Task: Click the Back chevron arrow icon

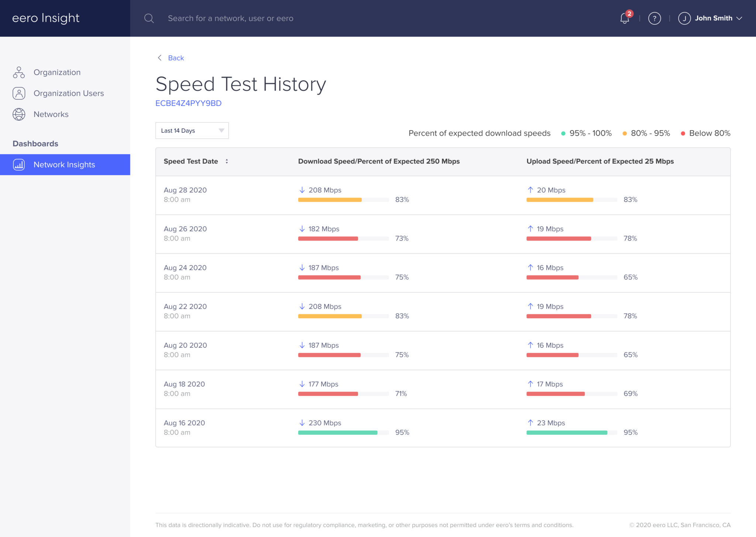Action: (x=159, y=58)
